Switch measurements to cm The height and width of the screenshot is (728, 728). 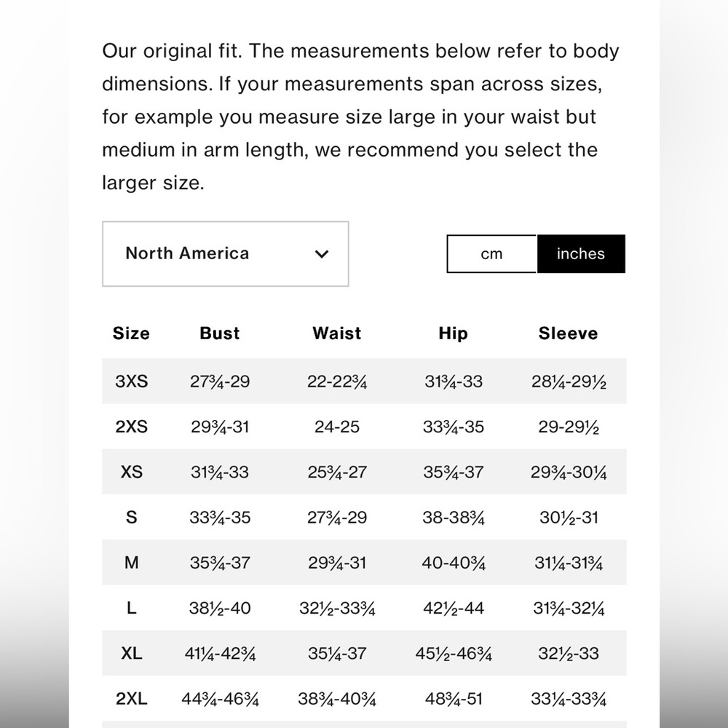pos(491,254)
